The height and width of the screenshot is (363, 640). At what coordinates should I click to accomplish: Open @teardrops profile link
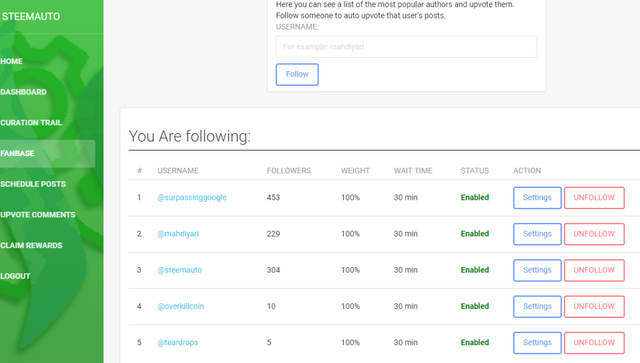[x=178, y=343]
